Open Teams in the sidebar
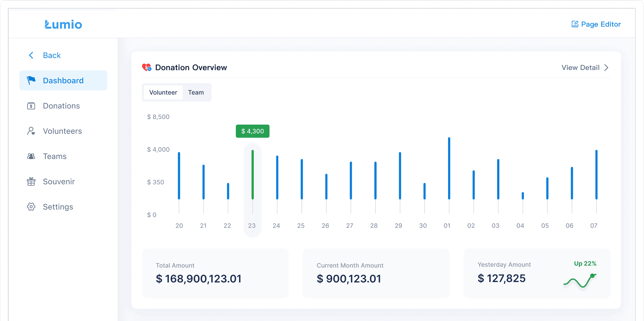 [x=63, y=156]
